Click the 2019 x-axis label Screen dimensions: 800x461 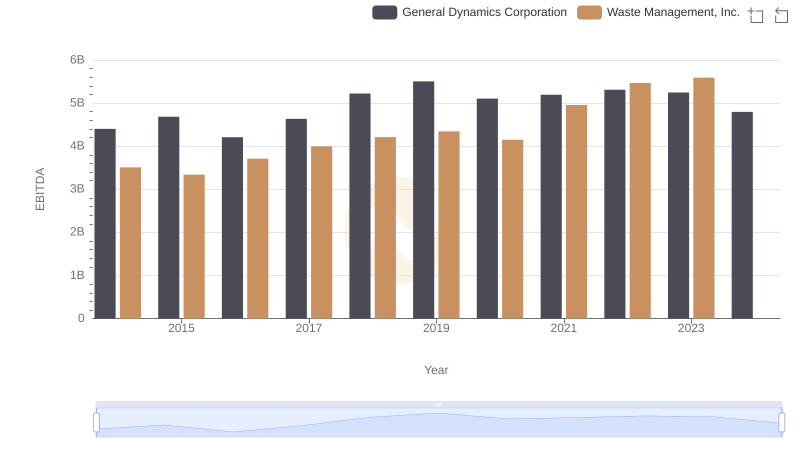point(436,328)
